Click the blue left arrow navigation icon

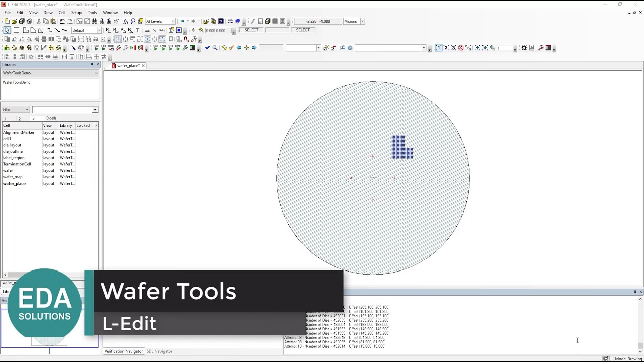coord(239,48)
